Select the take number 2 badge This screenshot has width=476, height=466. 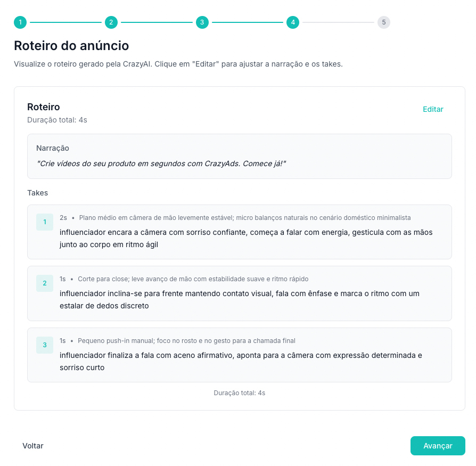tap(45, 283)
